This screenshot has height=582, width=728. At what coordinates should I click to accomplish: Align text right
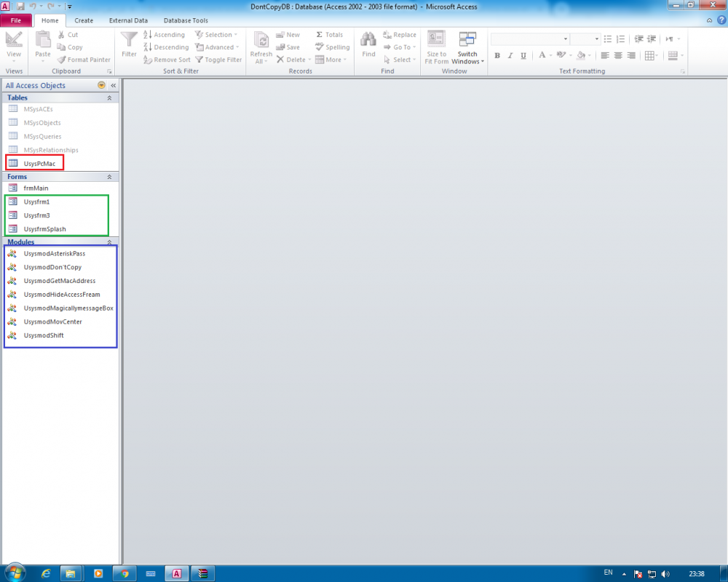[631, 56]
